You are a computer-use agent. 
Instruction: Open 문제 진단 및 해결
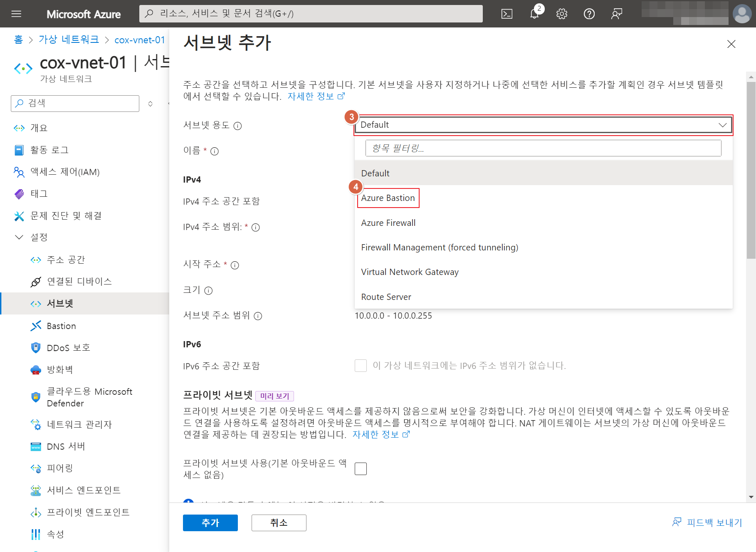click(66, 215)
